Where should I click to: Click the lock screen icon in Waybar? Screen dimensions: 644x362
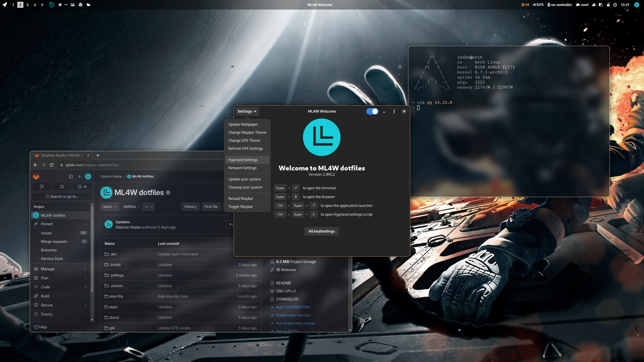(608, 5)
